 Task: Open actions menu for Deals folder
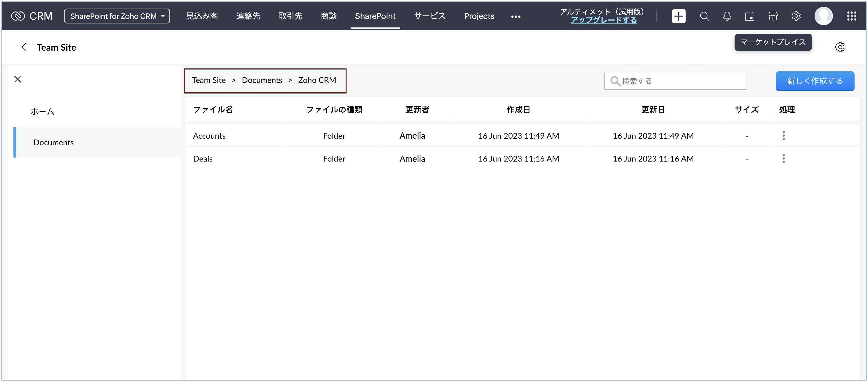coord(783,158)
